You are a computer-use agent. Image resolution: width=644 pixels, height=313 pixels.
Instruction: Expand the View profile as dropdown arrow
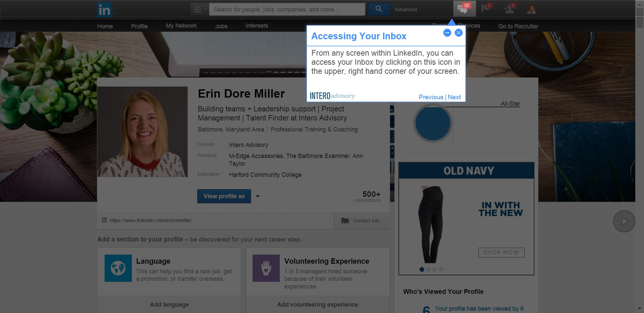258,196
